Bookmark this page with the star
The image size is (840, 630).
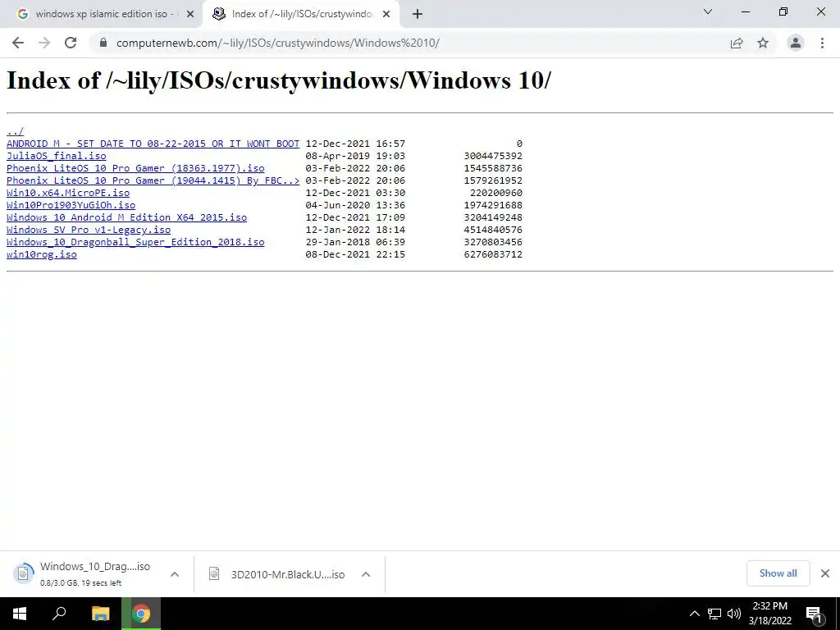763,43
